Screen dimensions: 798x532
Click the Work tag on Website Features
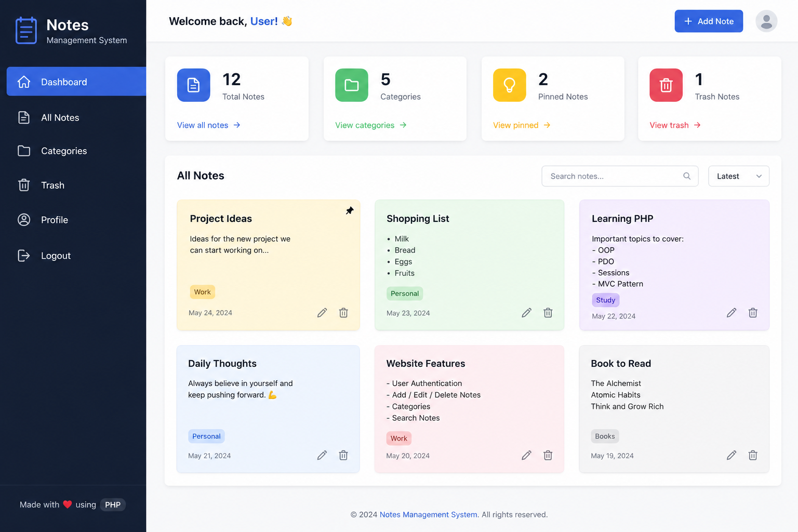[399, 438]
